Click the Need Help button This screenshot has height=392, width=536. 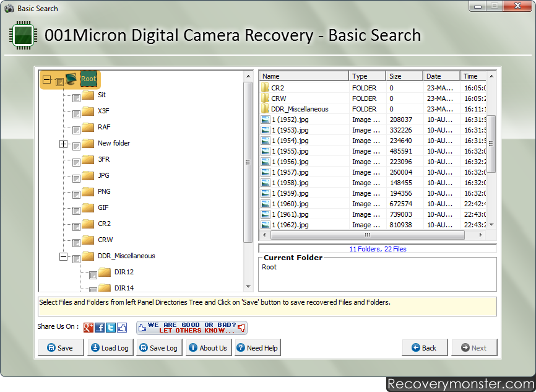point(257,347)
